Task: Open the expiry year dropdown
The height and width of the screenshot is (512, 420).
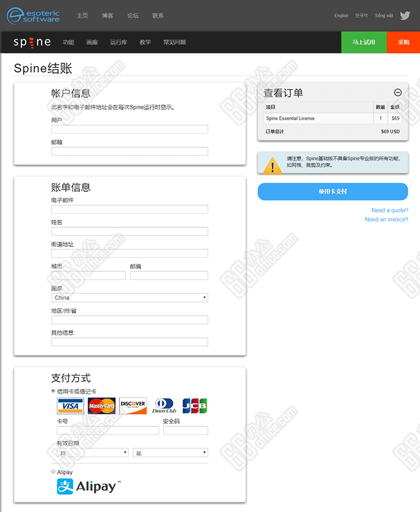Action: [170, 452]
